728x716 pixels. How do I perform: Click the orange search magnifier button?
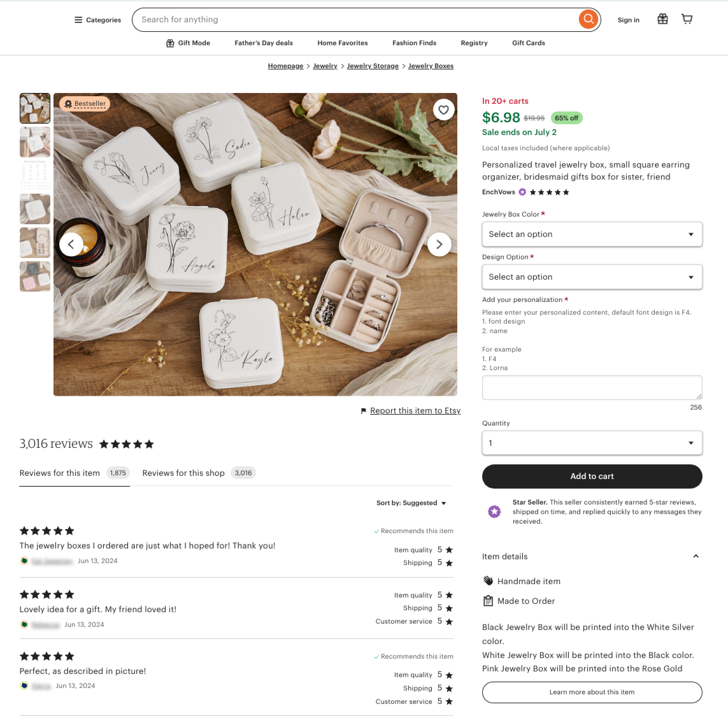tap(588, 19)
